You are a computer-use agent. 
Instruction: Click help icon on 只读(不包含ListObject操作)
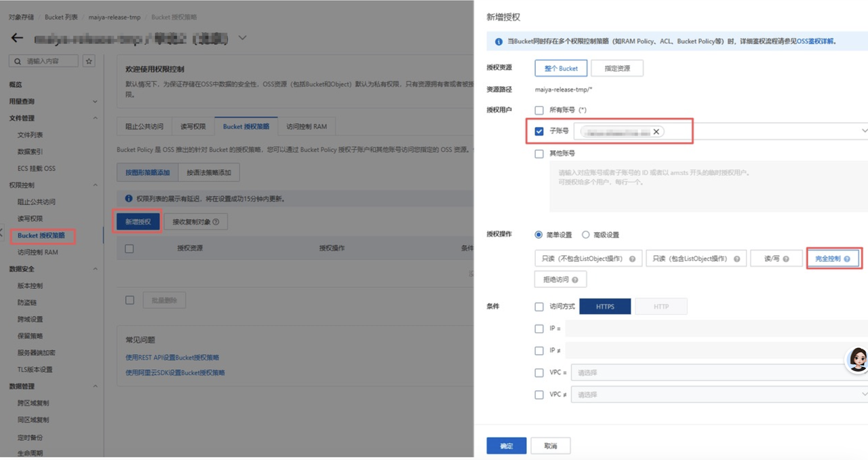(632, 258)
